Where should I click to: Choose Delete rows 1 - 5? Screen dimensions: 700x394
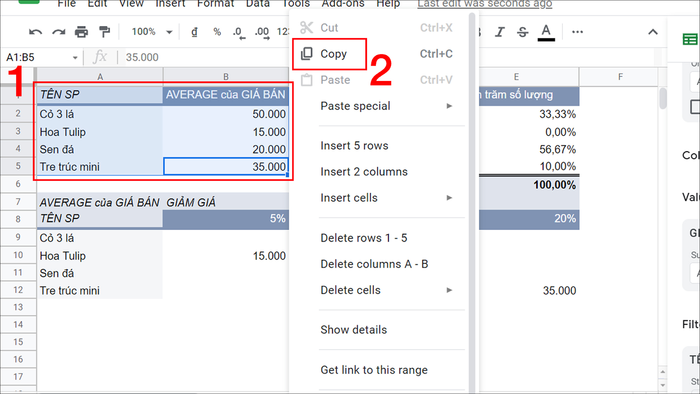[x=379, y=238]
